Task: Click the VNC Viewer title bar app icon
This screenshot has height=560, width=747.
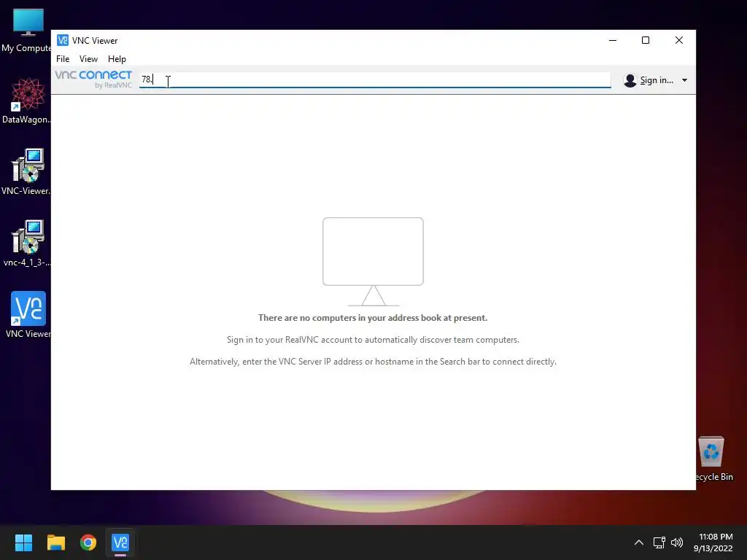Action: [63, 41]
